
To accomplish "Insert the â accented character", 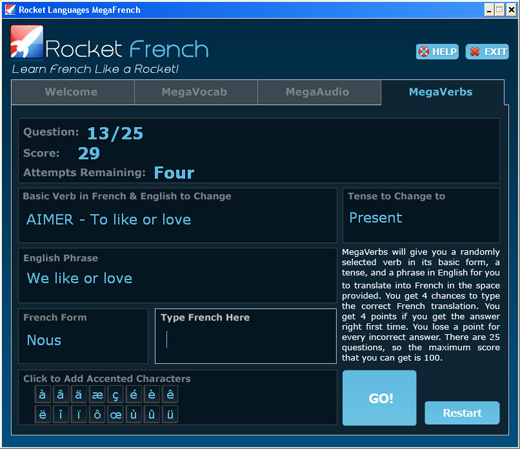I will [61, 394].
